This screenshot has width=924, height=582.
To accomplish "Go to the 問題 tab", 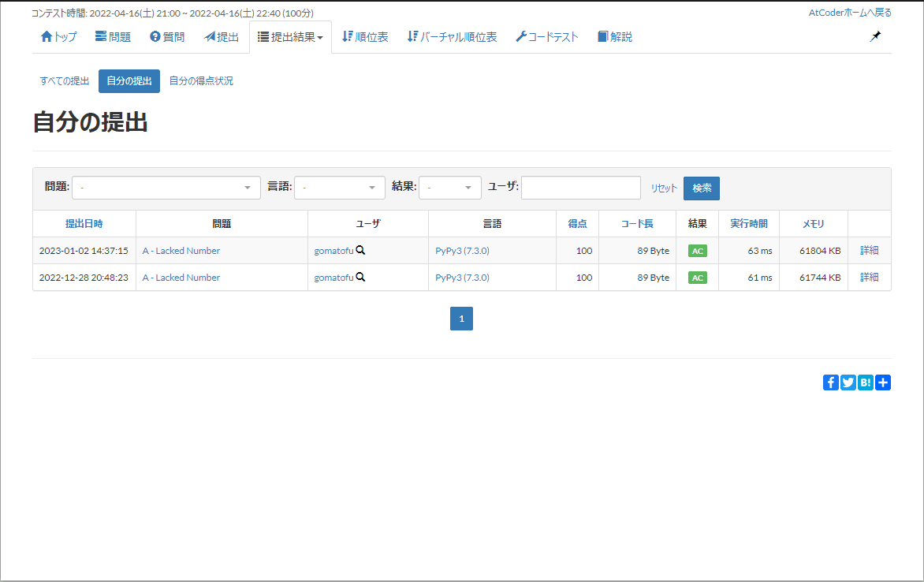I will pos(114,36).
